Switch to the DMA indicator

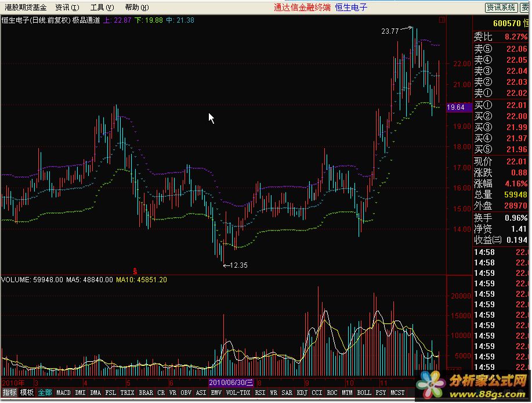click(95, 393)
